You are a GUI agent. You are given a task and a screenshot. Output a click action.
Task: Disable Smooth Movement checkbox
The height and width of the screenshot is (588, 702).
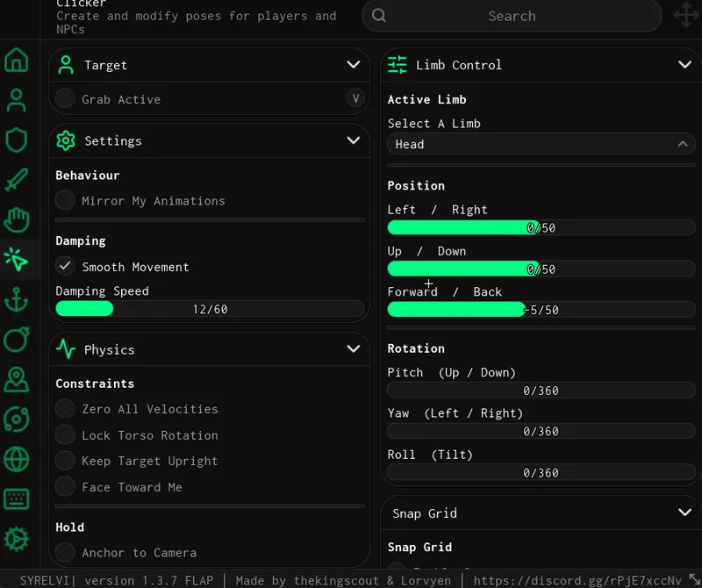65,266
